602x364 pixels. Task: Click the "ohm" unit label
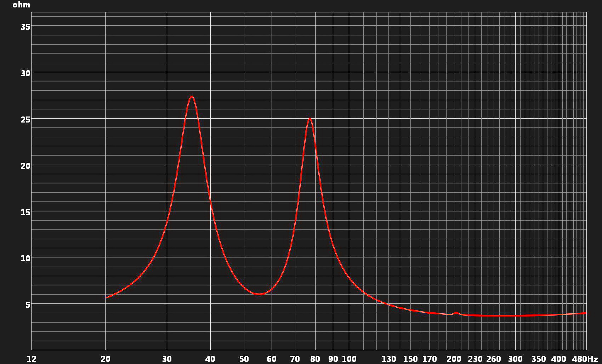point(21,5)
